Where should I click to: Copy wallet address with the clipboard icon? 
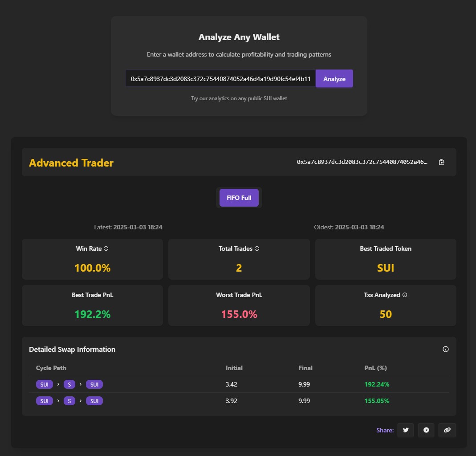(441, 162)
